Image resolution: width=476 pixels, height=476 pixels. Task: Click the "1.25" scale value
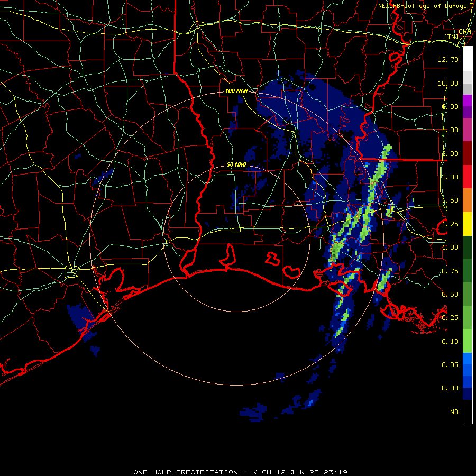tap(450, 224)
